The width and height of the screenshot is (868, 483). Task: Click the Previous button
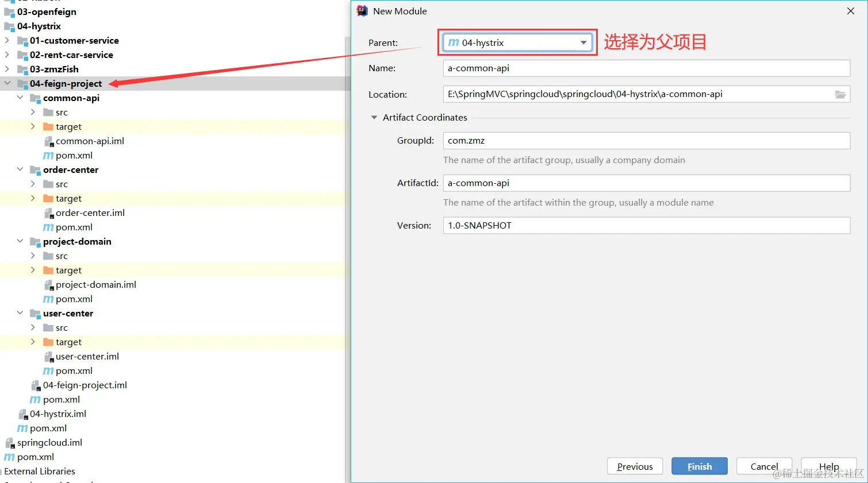[635, 466]
